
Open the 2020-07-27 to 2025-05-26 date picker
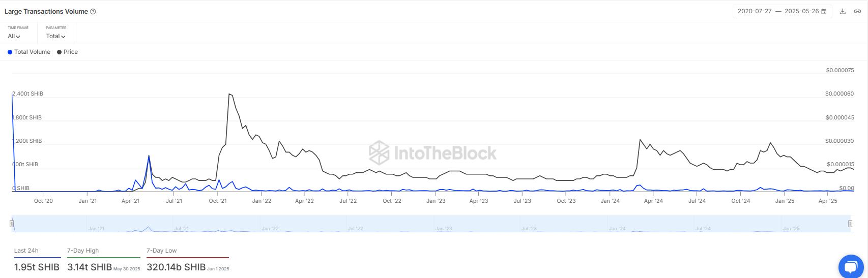782,11
